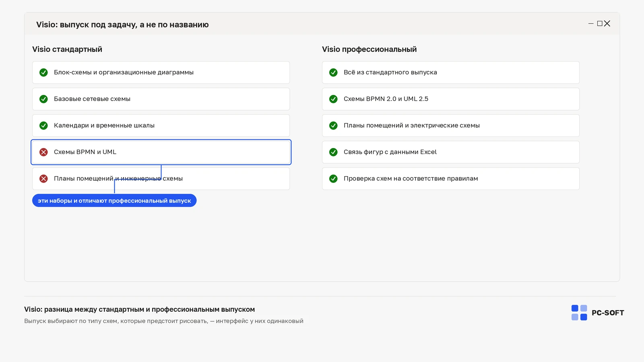Click the Visio профессиональный column heading
This screenshot has width=644, height=362.
pyautogui.click(x=369, y=49)
